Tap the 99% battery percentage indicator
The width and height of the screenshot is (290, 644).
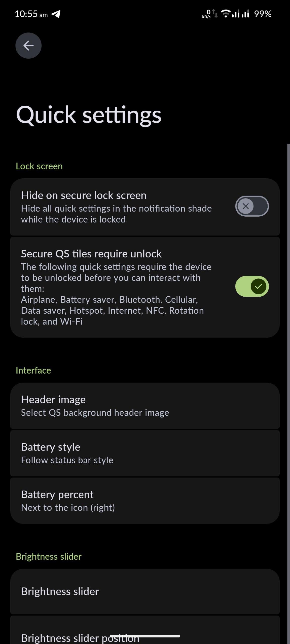(x=263, y=14)
